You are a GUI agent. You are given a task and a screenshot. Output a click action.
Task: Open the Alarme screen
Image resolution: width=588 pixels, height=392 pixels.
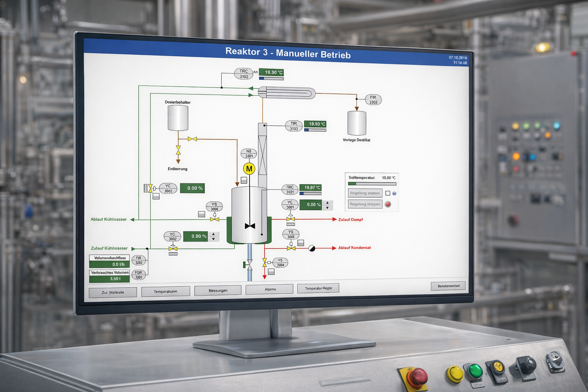[x=269, y=289]
